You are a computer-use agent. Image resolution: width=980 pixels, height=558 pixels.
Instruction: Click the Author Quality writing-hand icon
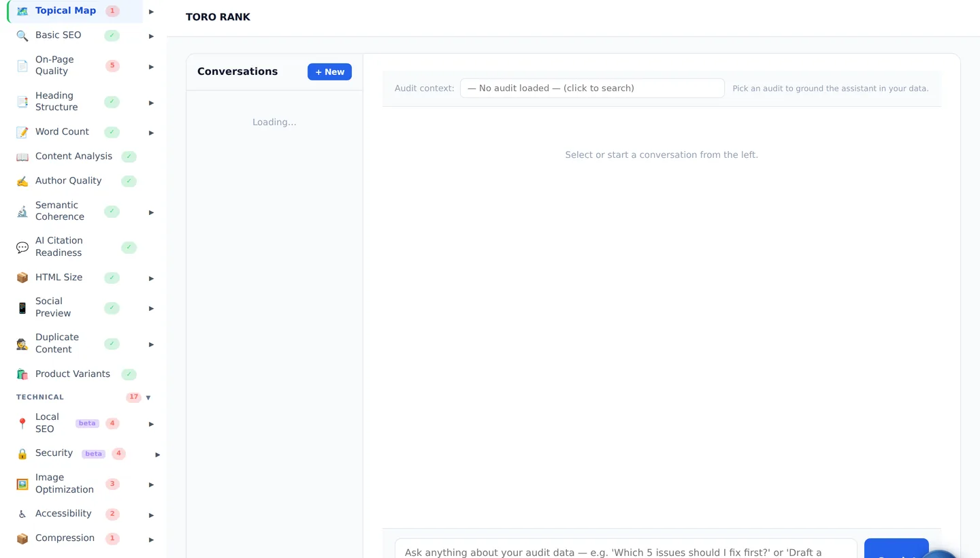[x=22, y=181]
